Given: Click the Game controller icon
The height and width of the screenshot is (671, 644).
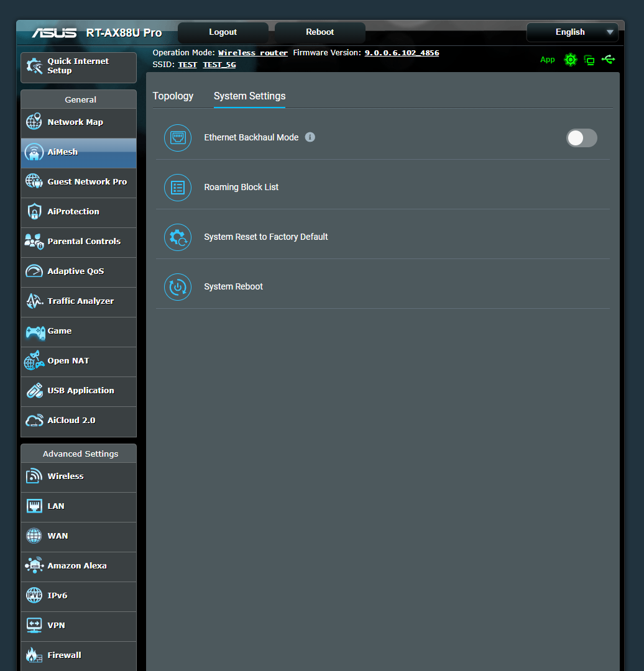Looking at the screenshot, I should click(x=35, y=332).
